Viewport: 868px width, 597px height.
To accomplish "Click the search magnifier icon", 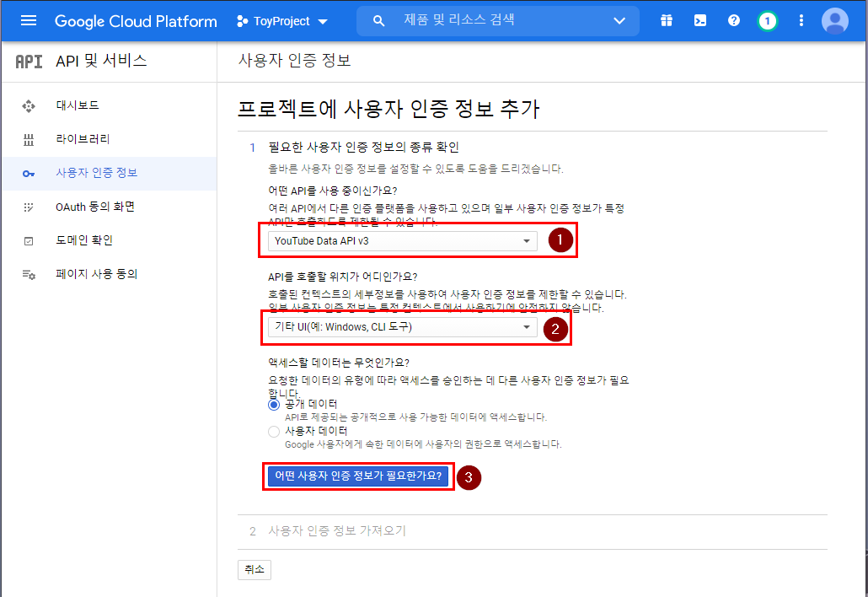I will point(378,21).
